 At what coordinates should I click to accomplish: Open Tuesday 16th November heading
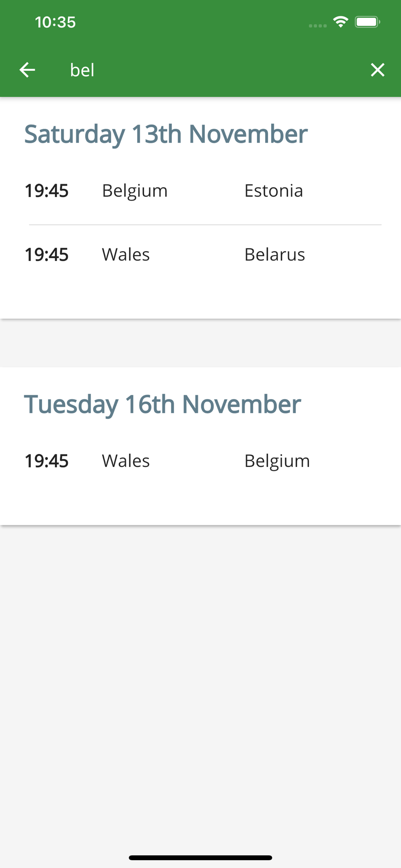click(162, 404)
